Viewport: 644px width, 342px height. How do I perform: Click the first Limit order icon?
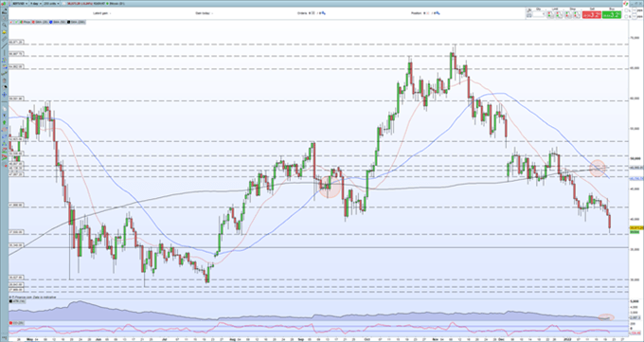click(549, 14)
